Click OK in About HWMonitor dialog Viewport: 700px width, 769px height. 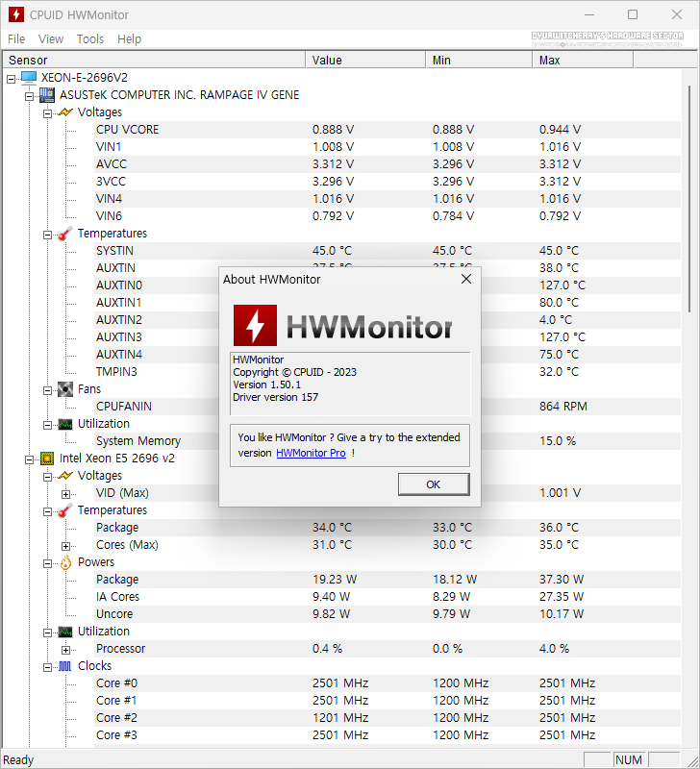click(434, 484)
